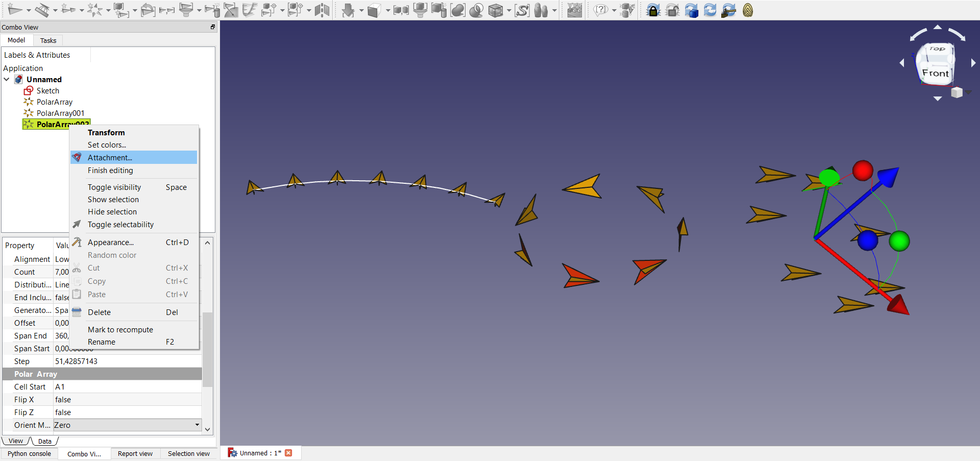
Task: Switch to the Tasks tab
Action: tap(48, 40)
